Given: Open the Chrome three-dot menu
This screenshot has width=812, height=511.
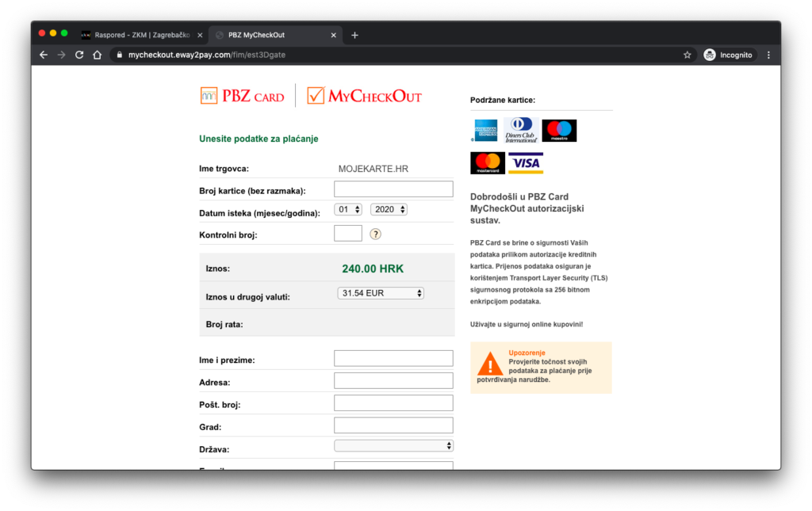Looking at the screenshot, I should [768, 55].
